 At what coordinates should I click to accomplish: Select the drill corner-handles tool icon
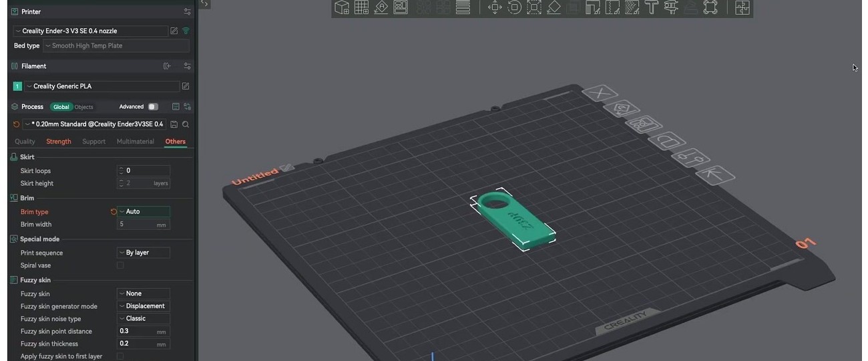point(710,7)
